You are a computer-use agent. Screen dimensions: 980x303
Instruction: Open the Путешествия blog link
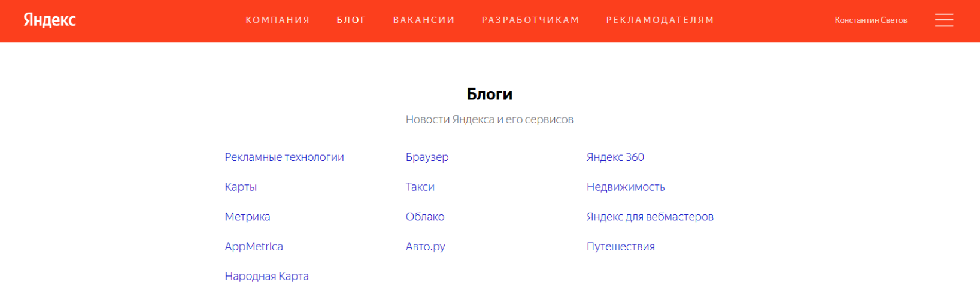[x=620, y=247]
